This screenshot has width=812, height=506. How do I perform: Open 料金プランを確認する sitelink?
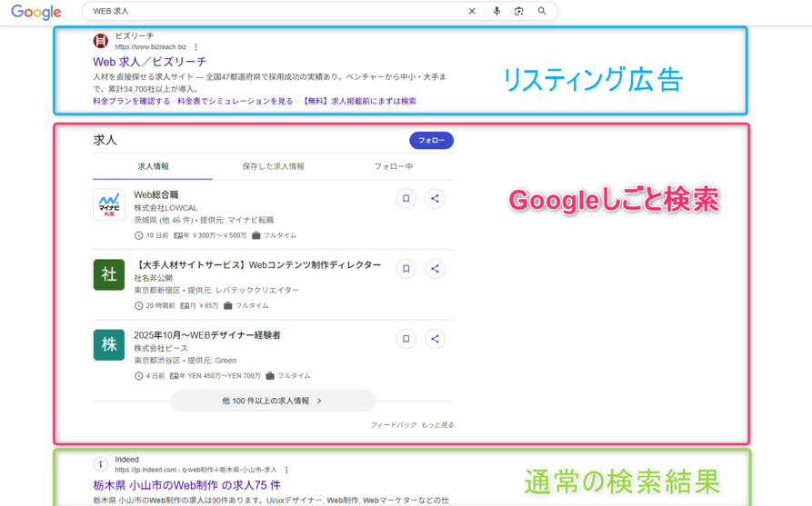pos(132,102)
